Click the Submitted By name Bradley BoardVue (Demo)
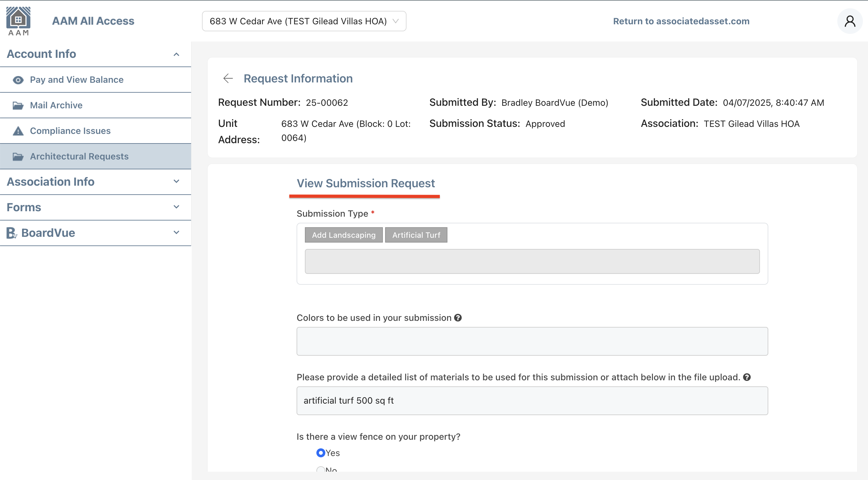Screen dimensions: 868x480 (554, 103)
